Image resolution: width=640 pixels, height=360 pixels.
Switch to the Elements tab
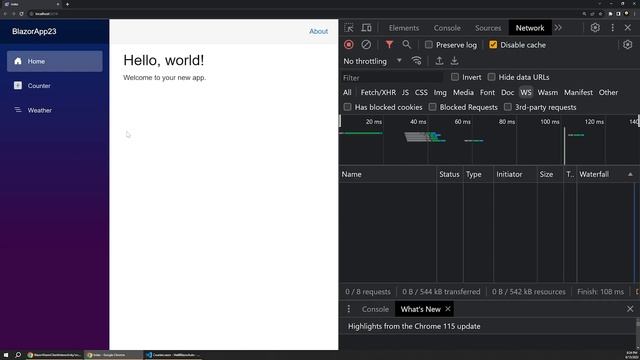(x=404, y=28)
